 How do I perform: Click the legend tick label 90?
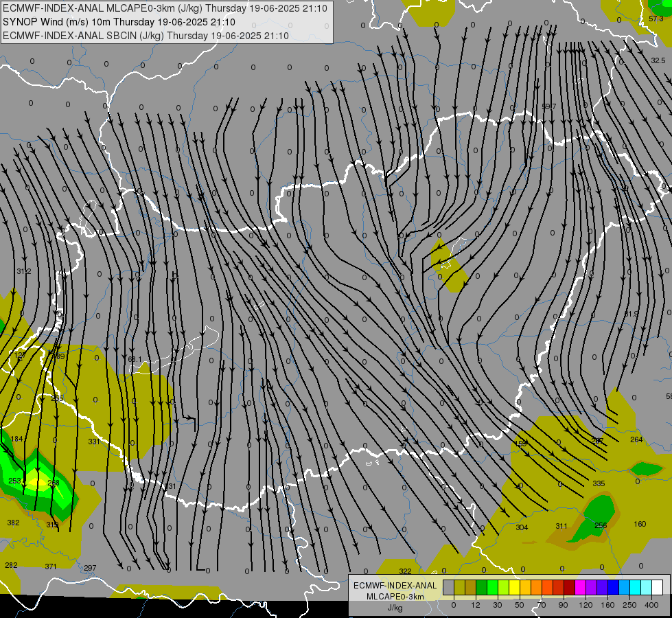coord(563,605)
